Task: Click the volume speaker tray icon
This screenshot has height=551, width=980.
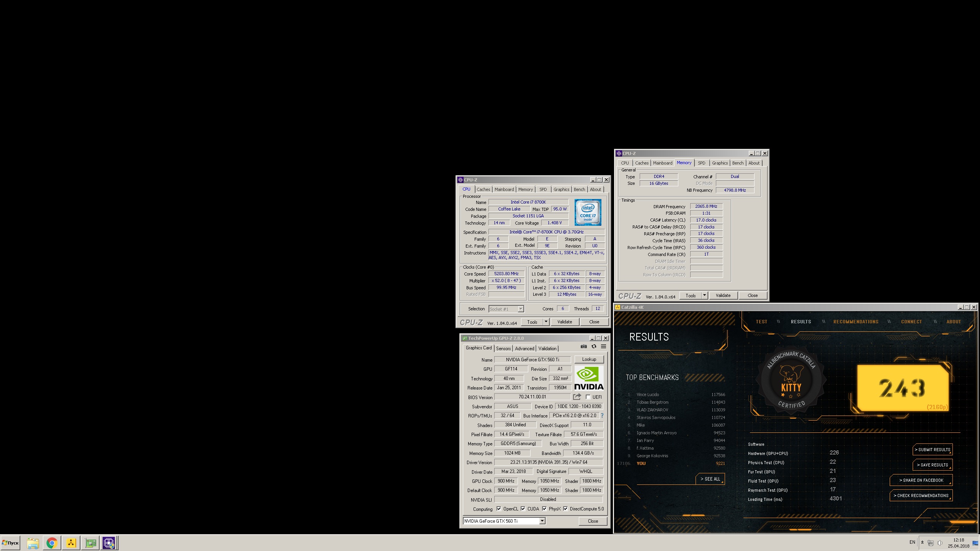Action: tap(940, 543)
